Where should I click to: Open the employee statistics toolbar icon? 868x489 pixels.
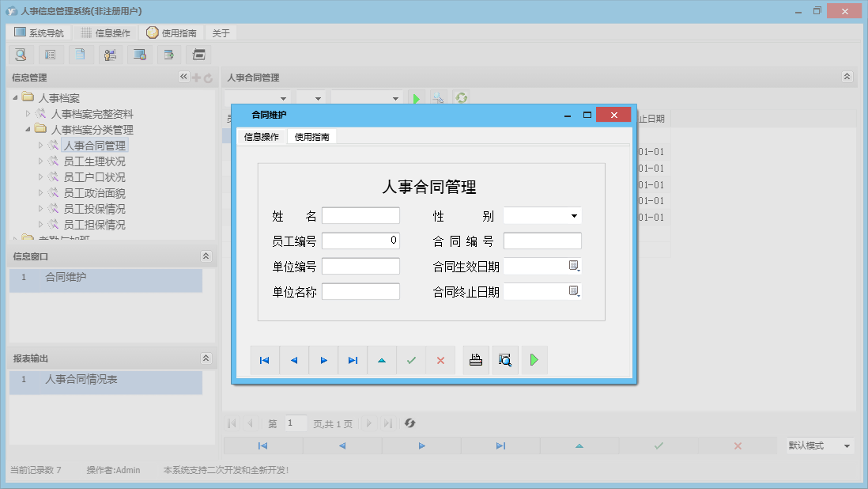[x=111, y=54]
